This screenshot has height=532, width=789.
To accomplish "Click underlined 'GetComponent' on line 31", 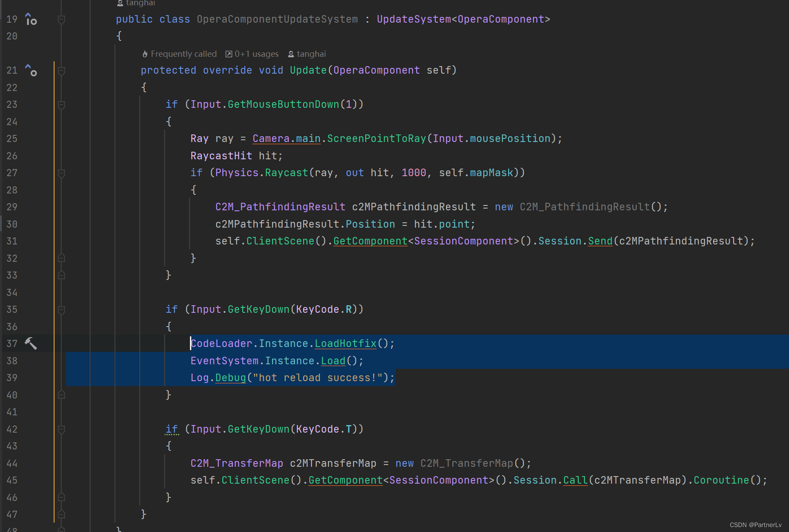I will click(371, 241).
